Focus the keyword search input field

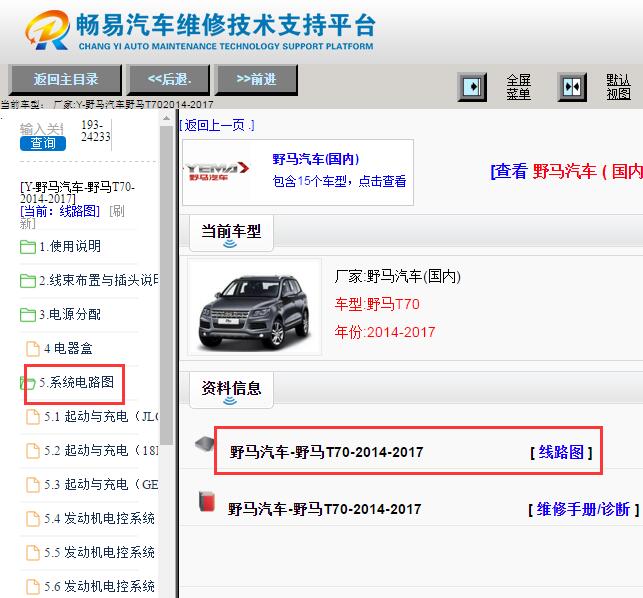(42, 129)
